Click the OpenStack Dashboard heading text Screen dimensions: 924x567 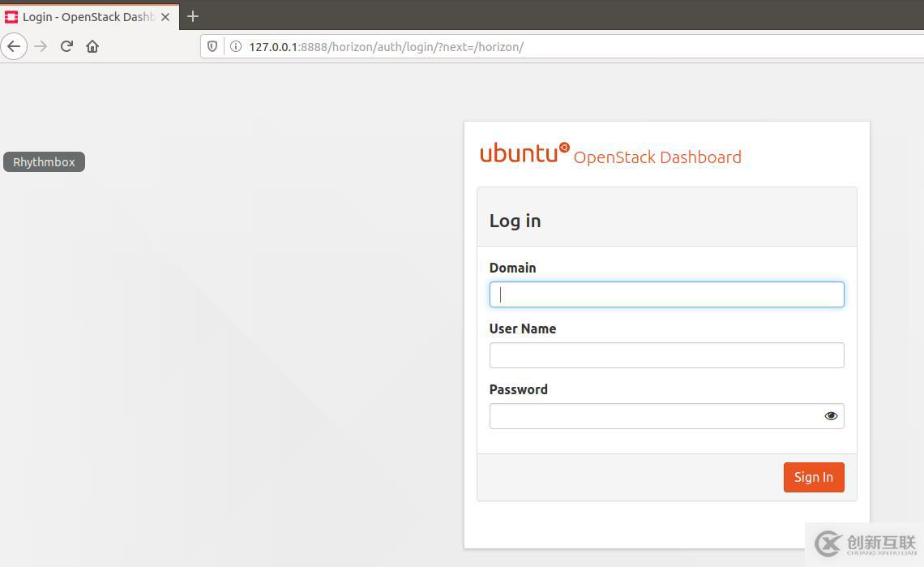pyautogui.click(x=657, y=157)
